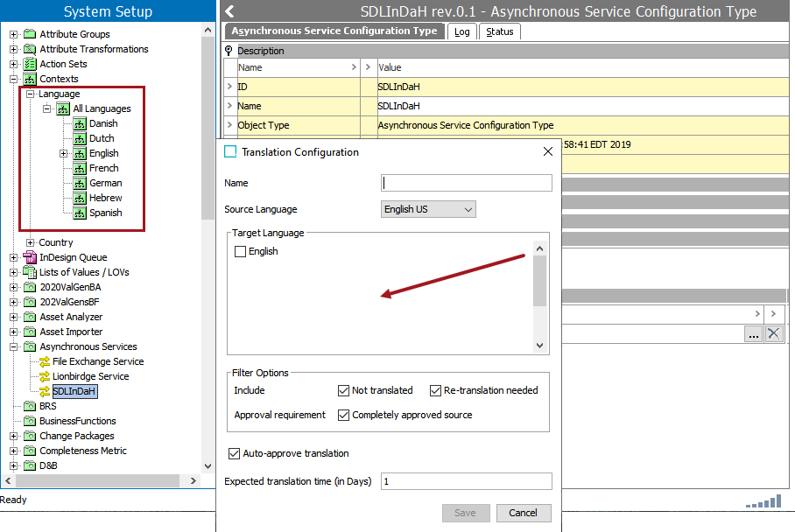Viewport: 795px width, 532px height.
Task: Click the Action Sets icon
Action: tap(30, 64)
